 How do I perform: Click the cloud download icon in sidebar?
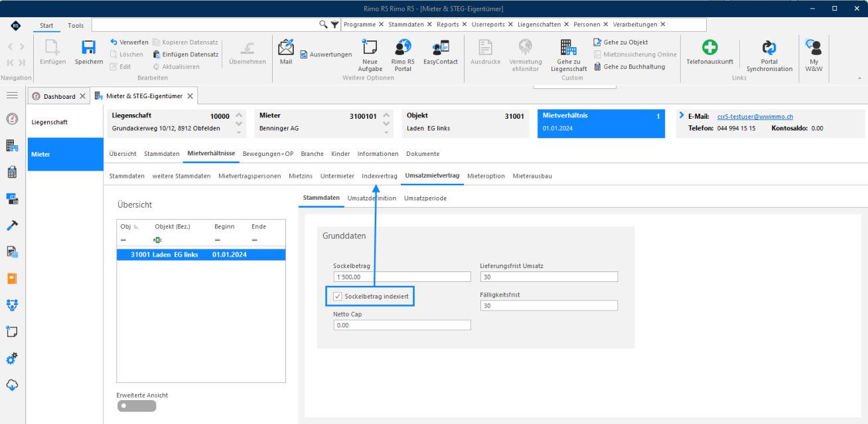pos(12,385)
